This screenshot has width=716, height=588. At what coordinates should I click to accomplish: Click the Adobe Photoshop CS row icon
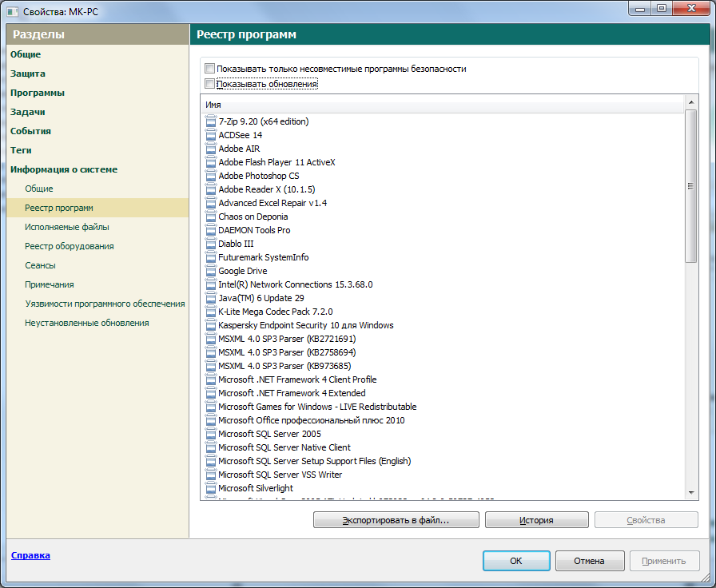[x=210, y=176]
